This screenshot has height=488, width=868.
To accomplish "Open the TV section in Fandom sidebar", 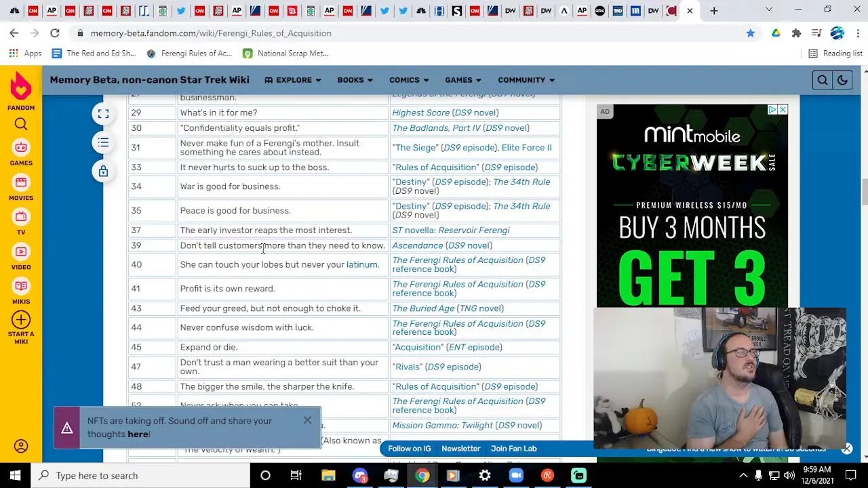I will click(x=21, y=222).
